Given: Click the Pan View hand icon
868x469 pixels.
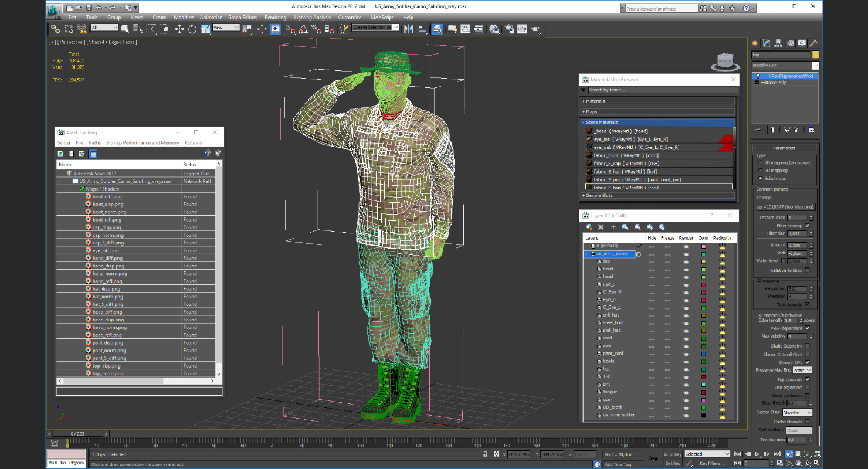Looking at the screenshot, I should [x=798, y=463].
